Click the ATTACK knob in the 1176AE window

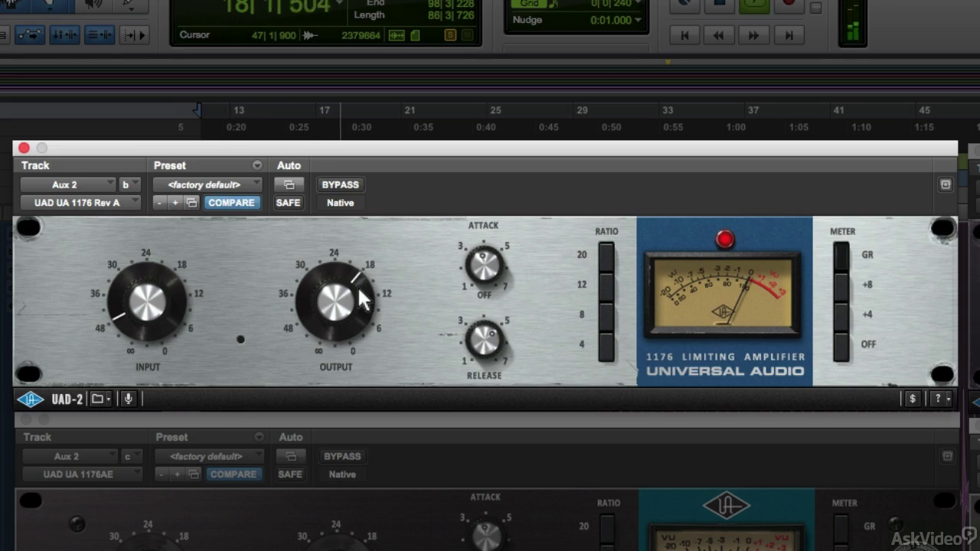pos(485,536)
